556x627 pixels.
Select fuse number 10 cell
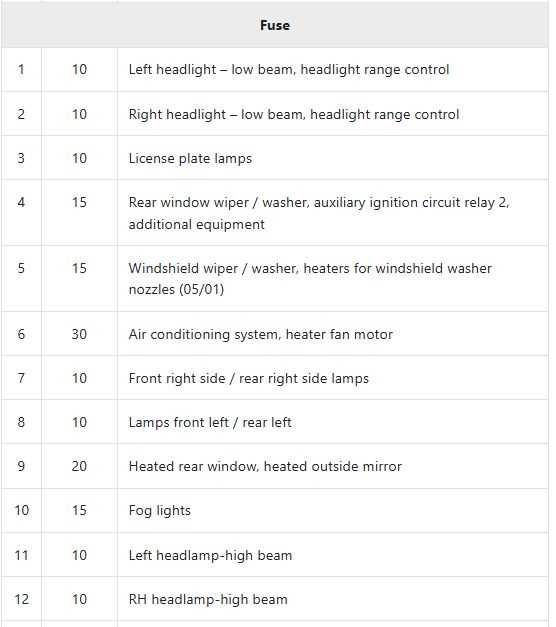[22, 511]
